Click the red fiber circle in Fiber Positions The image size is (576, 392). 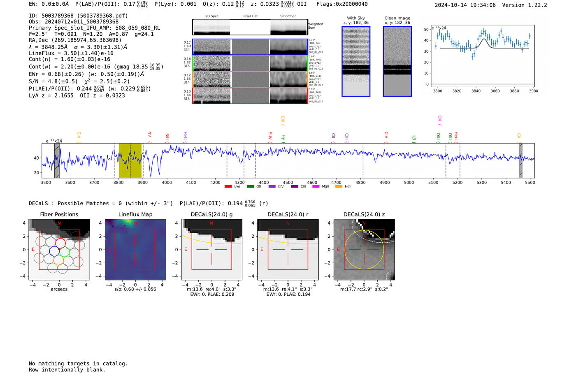click(60, 243)
